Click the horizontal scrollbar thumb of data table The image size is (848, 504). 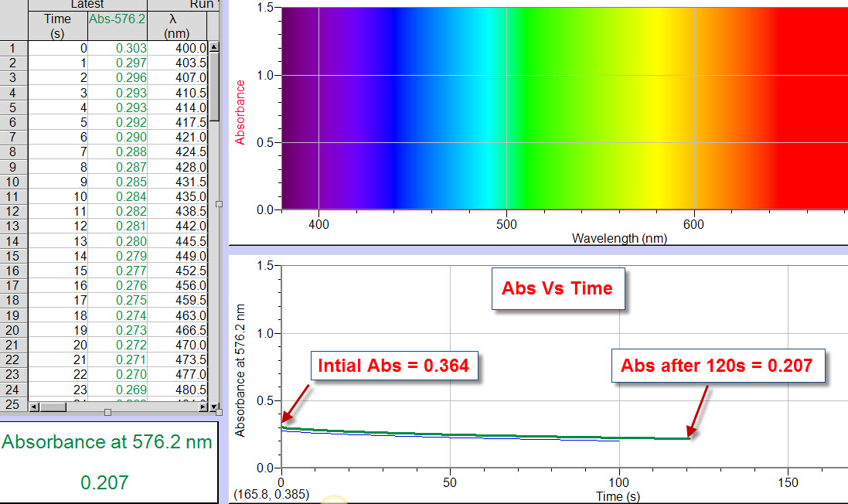click(53, 407)
